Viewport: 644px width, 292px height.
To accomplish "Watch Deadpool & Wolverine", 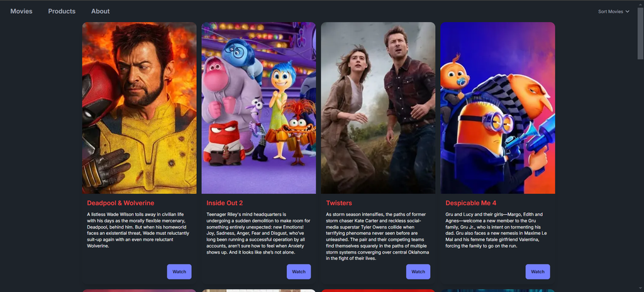I will coord(179,271).
